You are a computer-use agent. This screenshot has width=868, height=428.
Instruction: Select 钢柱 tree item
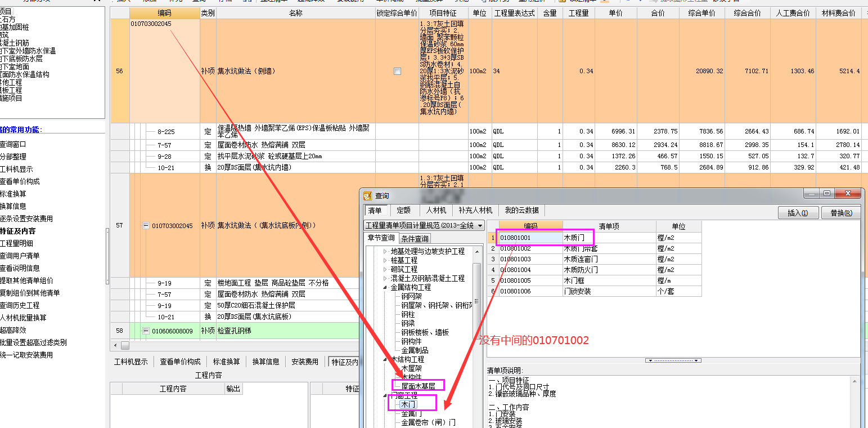pos(408,314)
